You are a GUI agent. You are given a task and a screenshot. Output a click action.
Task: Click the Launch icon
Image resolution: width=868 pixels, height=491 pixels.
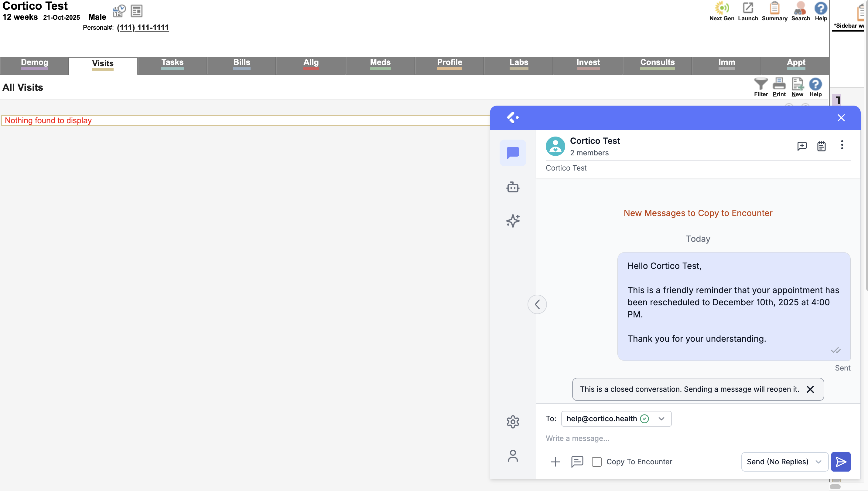coord(748,11)
